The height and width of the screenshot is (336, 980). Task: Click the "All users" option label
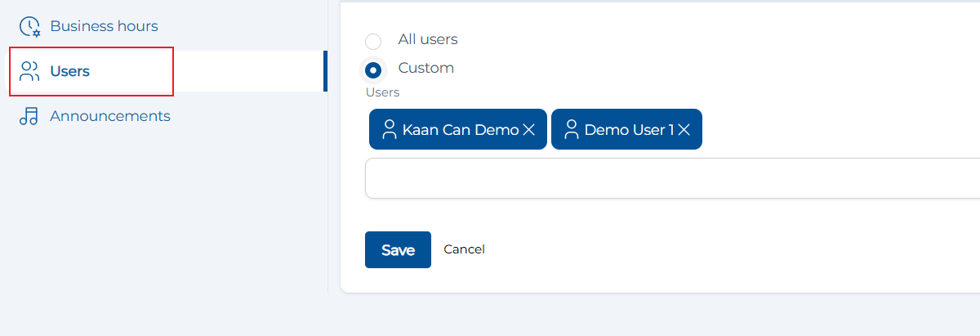pyautogui.click(x=427, y=39)
